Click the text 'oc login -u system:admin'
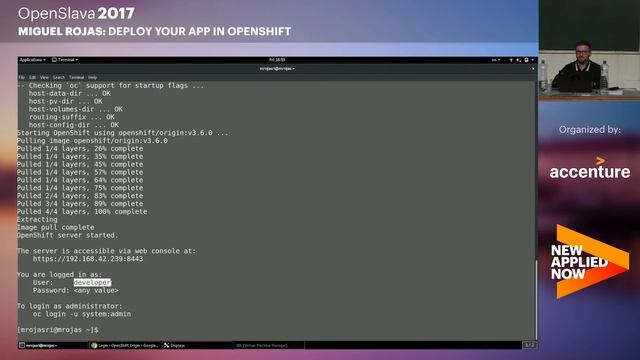 pos(82,314)
